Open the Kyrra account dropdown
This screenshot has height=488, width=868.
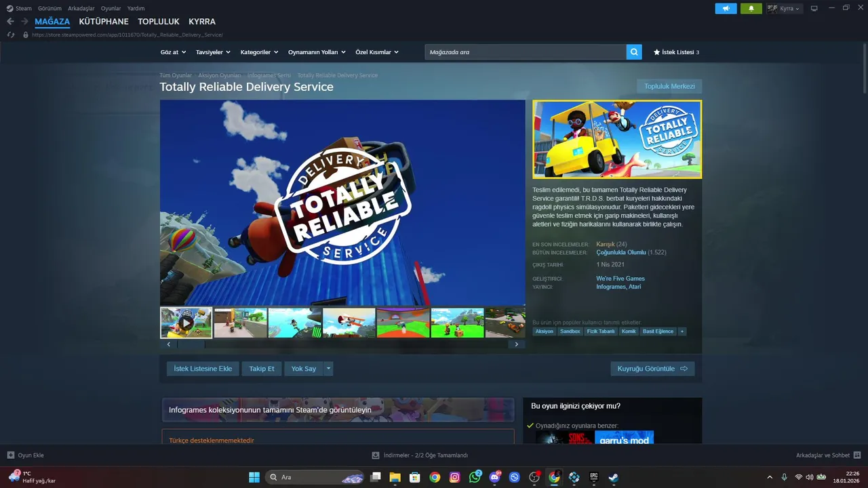coord(785,9)
